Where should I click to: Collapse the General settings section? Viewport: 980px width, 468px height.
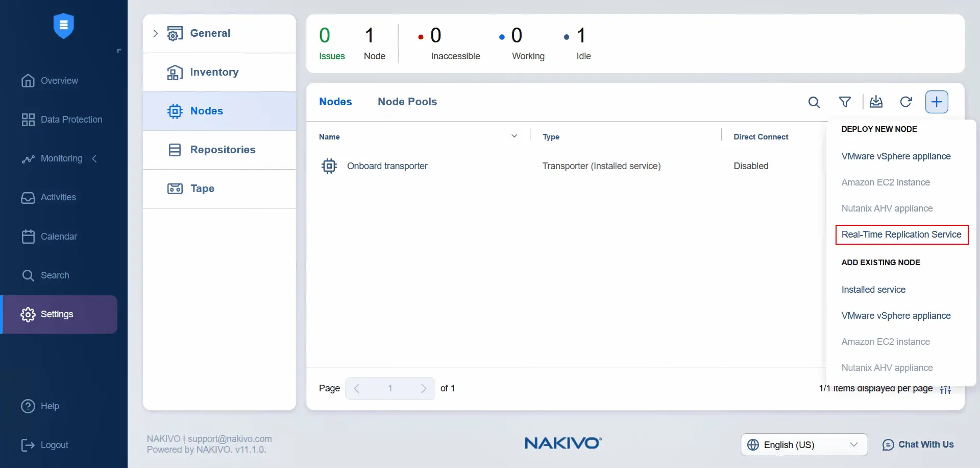click(x=155, y=33)
